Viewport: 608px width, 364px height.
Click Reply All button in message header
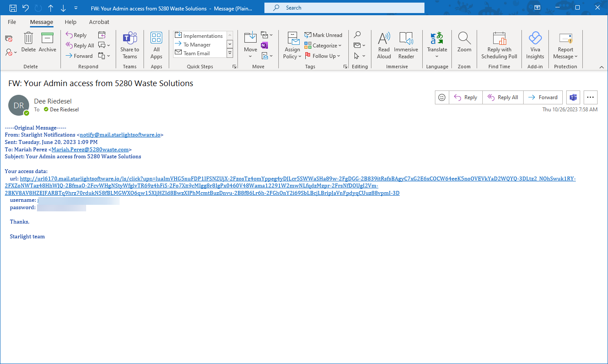(x=503, y=97)
